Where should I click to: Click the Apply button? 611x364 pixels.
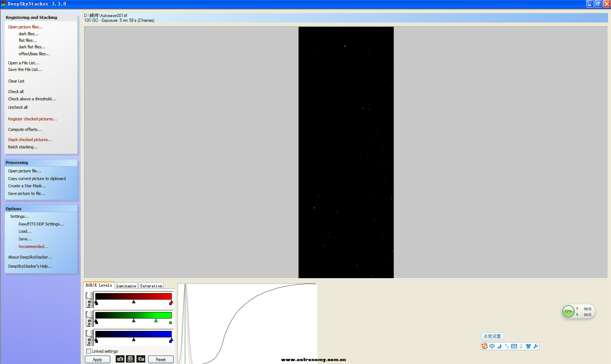(98, 359)
